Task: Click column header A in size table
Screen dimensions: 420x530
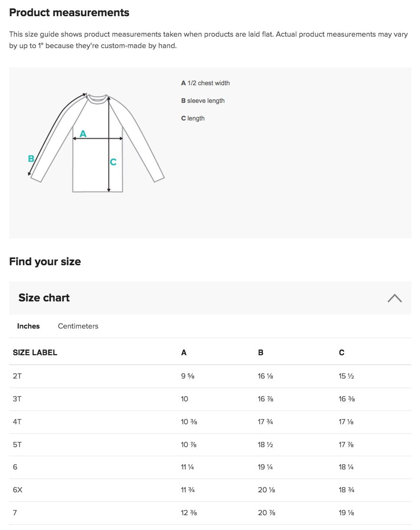Action: (184, 353)
